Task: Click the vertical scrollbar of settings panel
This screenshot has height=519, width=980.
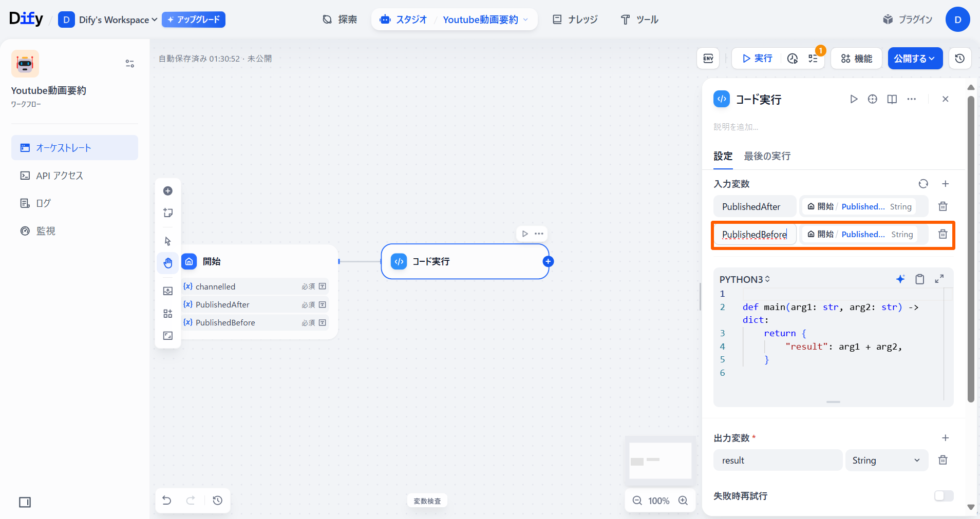Action: (970, 246)
